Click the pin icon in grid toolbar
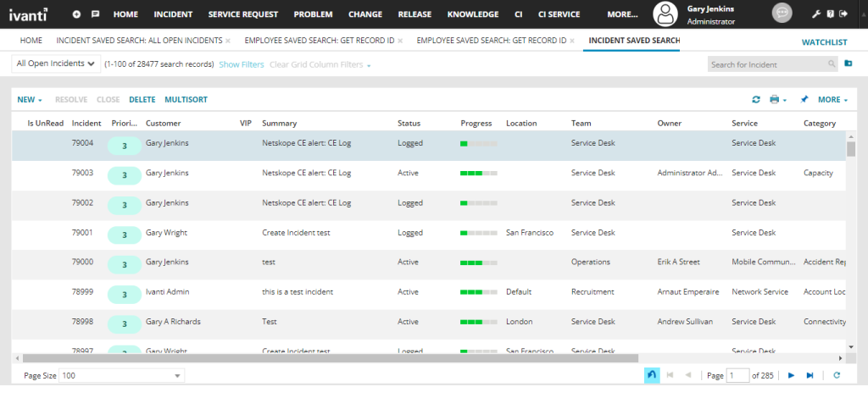 [804, 100]
